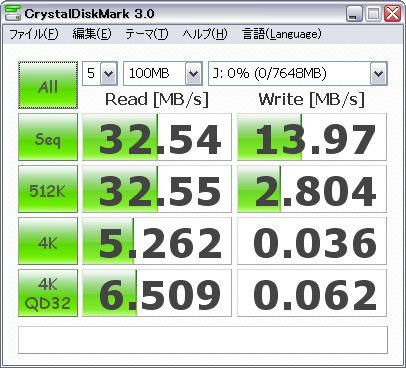Select the Seq read result 32.54
This screenshot has height=368, width=406.
157,137
